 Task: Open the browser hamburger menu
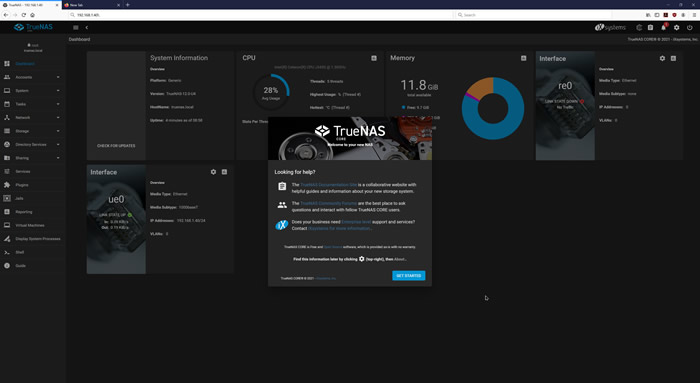[x=694, y=15]
